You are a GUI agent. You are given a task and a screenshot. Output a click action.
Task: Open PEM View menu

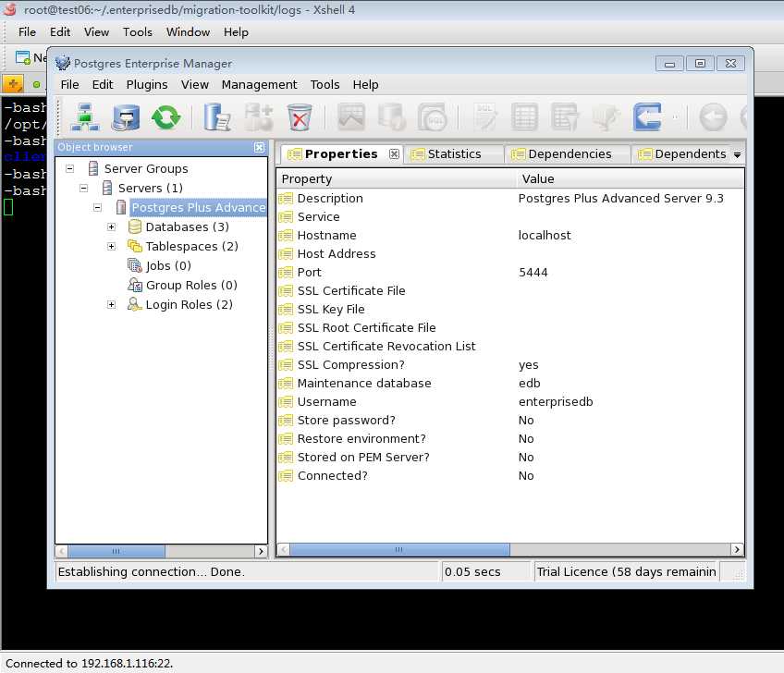[195, 84]
